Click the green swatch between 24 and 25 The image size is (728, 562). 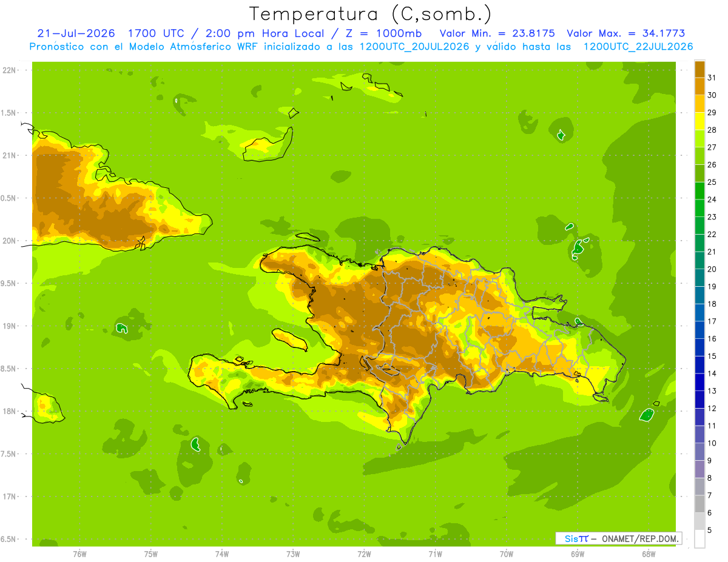(699, 191)
